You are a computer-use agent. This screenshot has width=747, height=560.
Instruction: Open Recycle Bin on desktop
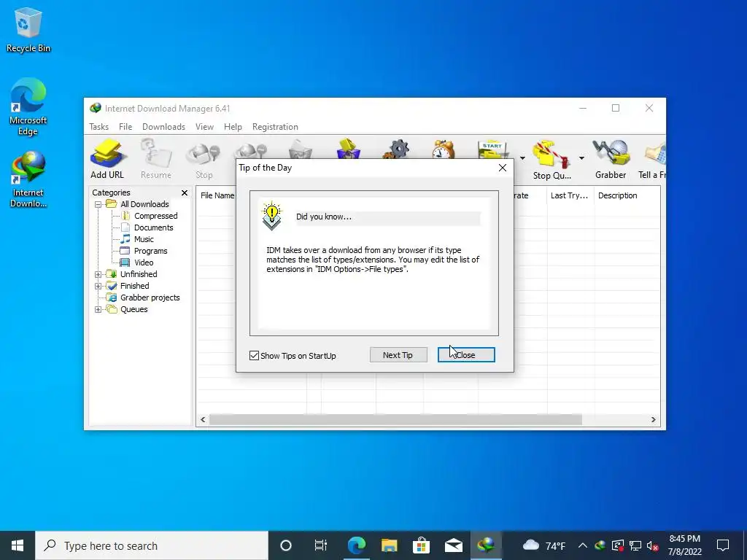coord(28,29)
